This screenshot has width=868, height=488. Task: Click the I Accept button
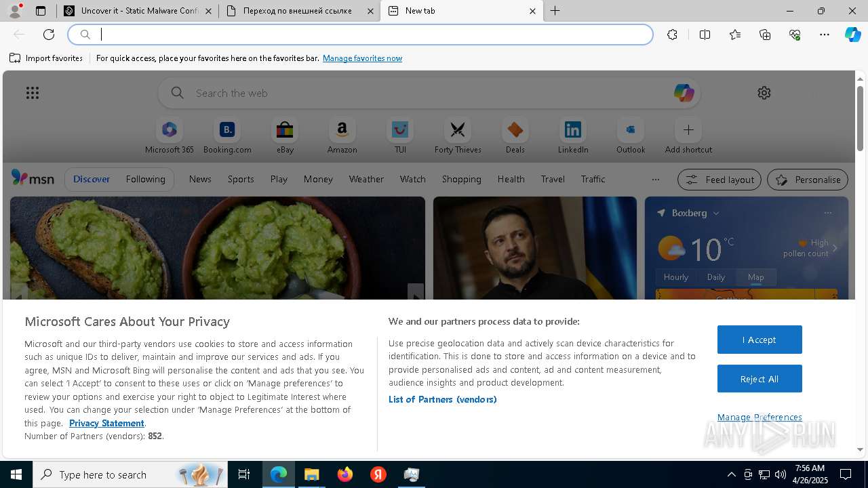[759, 340]
